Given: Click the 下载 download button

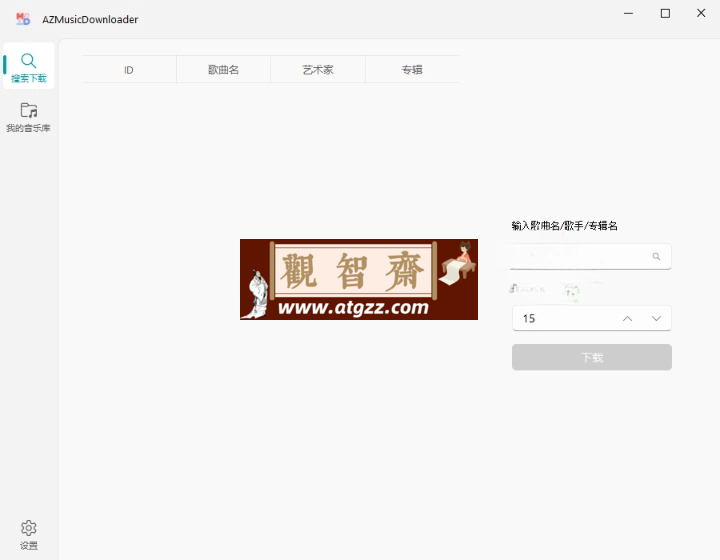Looking at the screenshot, I should coord(592,357).
